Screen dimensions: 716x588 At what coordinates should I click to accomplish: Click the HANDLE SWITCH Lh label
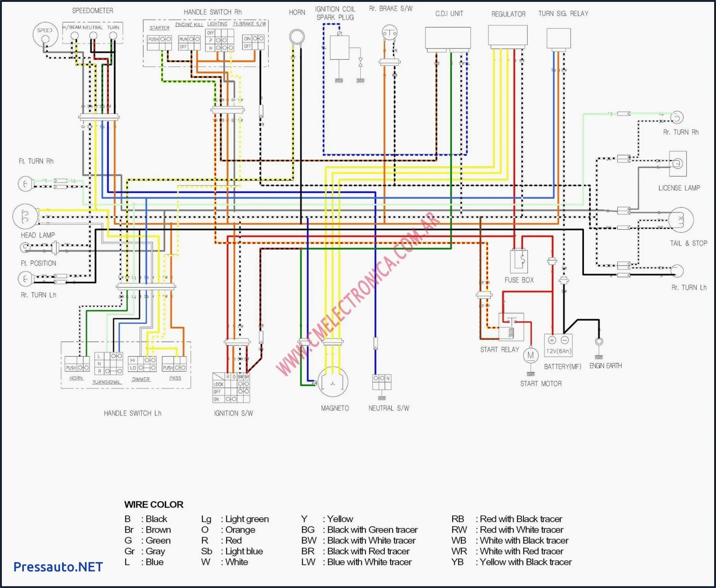[132, 413]
